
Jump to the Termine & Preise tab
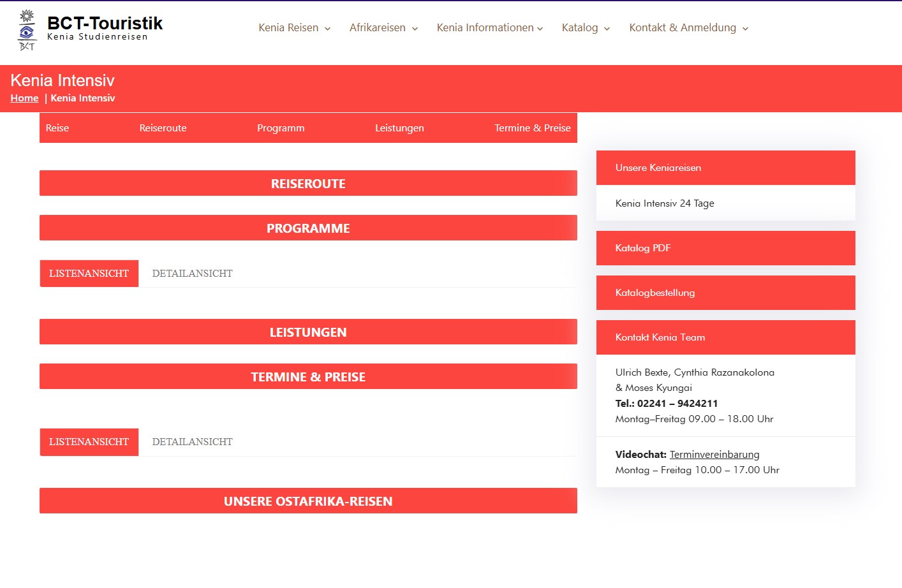pos(533,128)
